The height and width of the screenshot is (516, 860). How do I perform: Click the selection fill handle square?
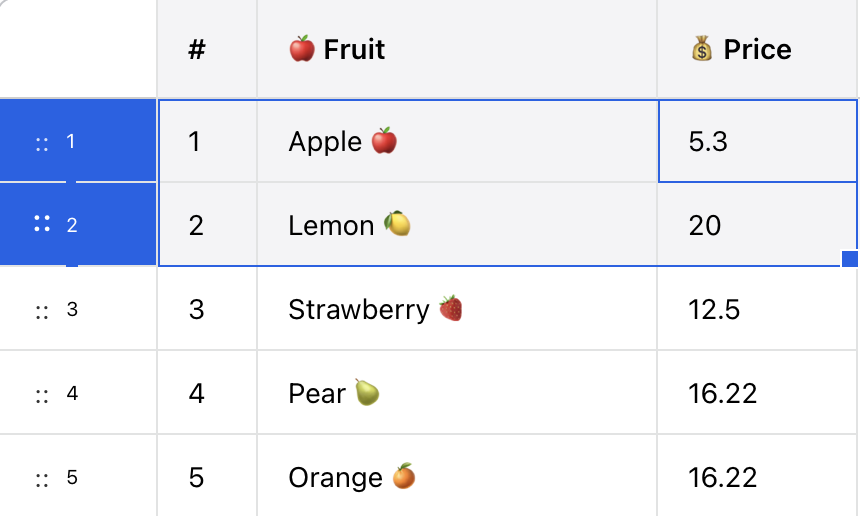pyautogui.click(x=850, y=258)
